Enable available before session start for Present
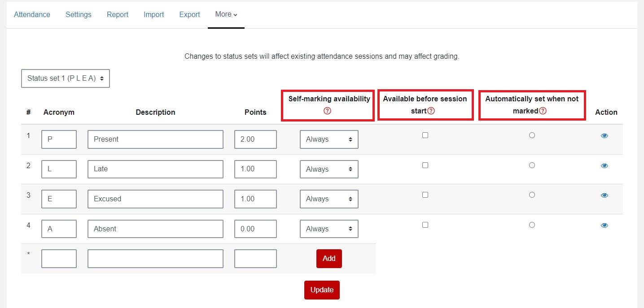This screenshot has width=644, height=308. [425, 135]
